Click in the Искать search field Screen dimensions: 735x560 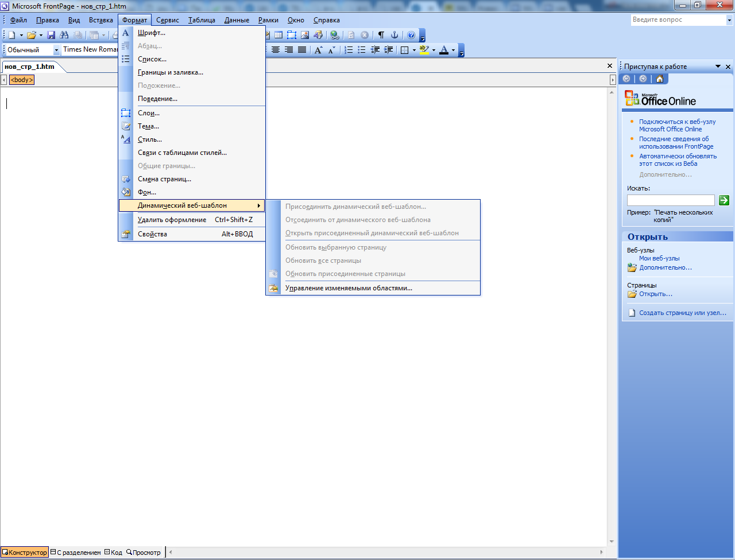(671, 200)
